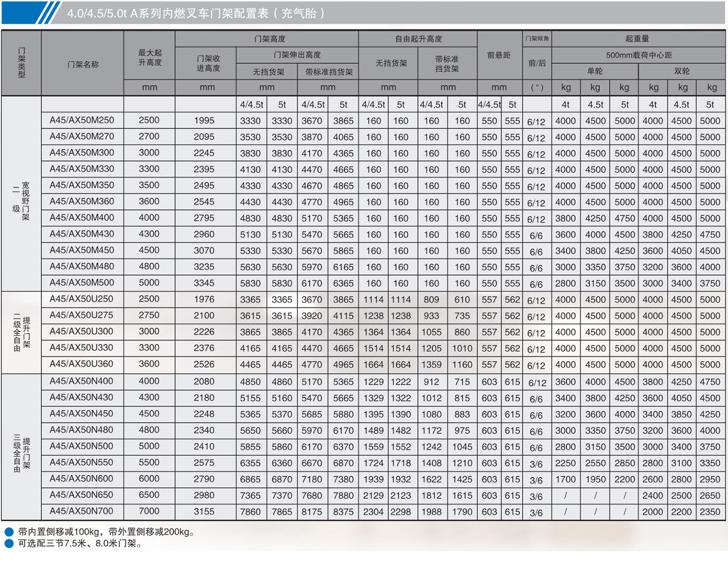Select the '单轮' header cell
728x561 pixels.
595,71
